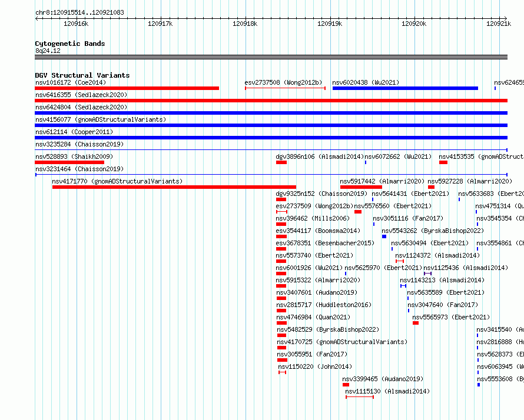
Task: Click the nsv1016172 (Coe2014) variant label
Action: [71, 82]
